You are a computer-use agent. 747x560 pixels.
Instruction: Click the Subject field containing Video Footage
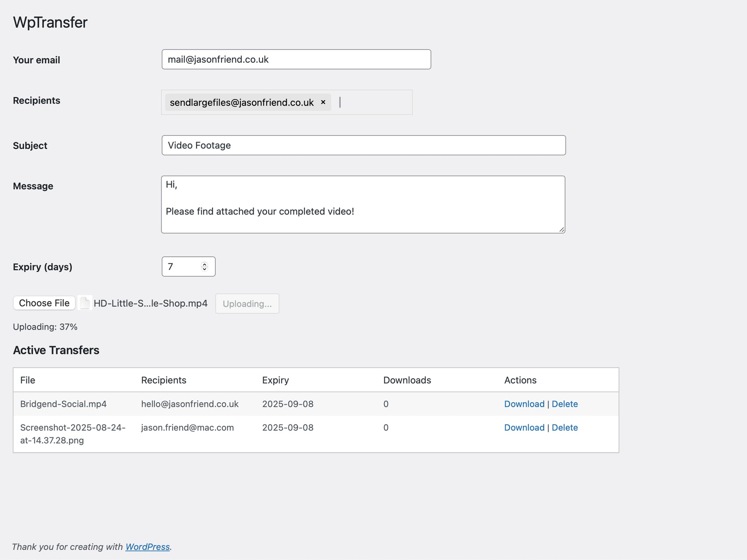[x=363, y=145]
